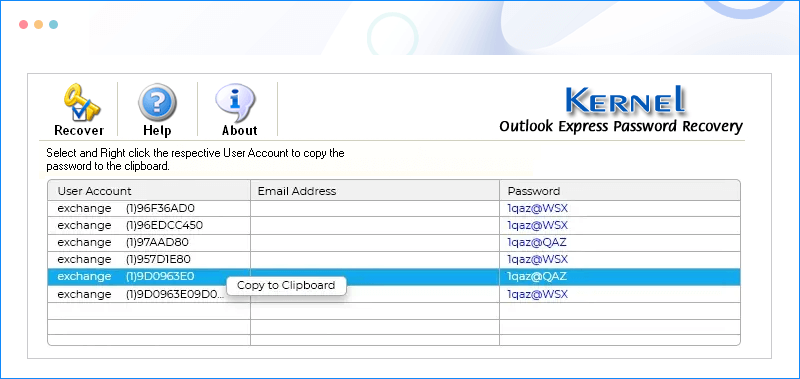Select account row (1)96EDCC450
Screen dimensions: 800x379
(394, 225)
